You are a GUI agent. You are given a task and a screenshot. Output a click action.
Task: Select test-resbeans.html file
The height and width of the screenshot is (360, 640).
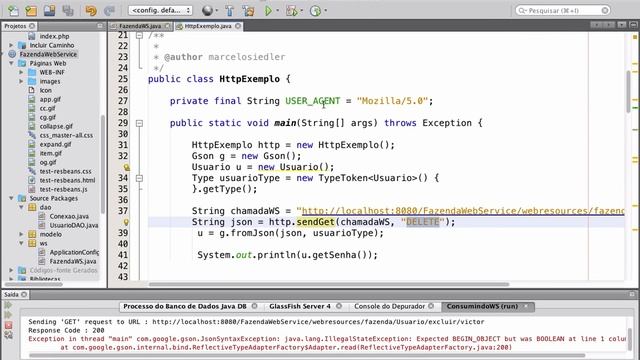tap(67, 180)
